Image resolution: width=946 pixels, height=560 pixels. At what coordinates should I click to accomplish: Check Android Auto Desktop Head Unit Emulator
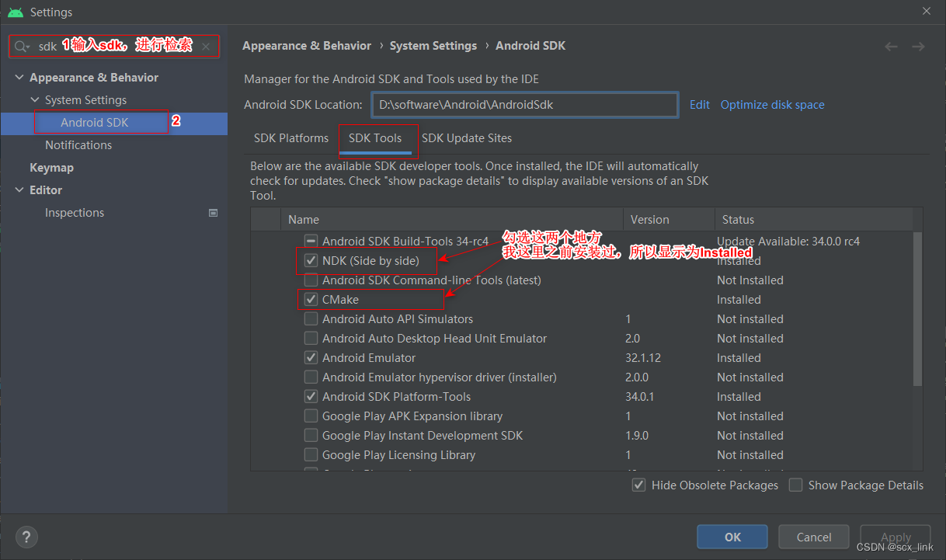pyautogui.click(x=311, y=339)
